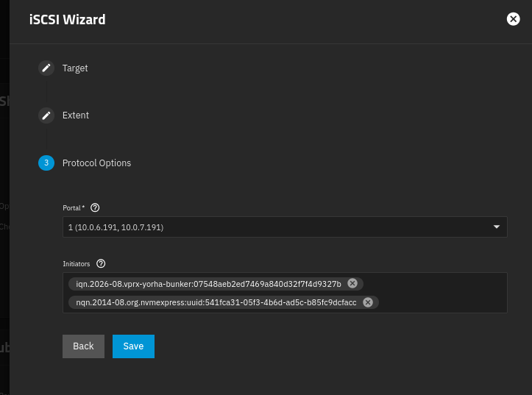Select the nqn.2014-08.org.nvmexpress chip text
Viewport: 532px width, 395px height.
coord(216,302)
